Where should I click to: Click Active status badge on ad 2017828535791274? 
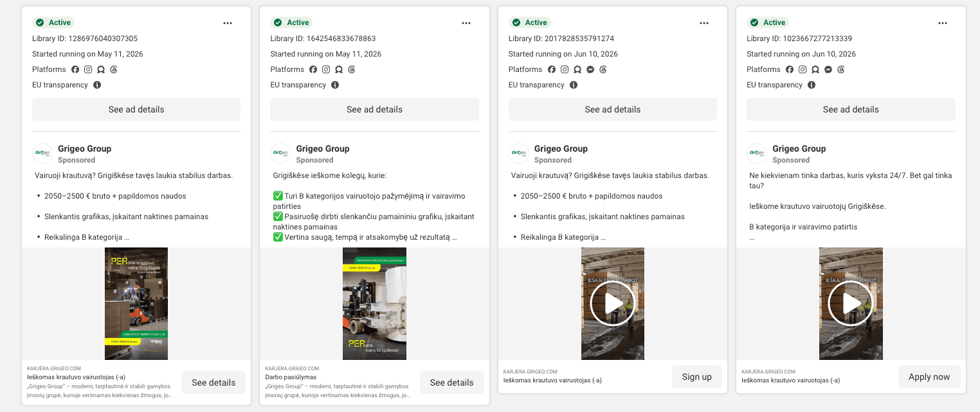[530, 22]
